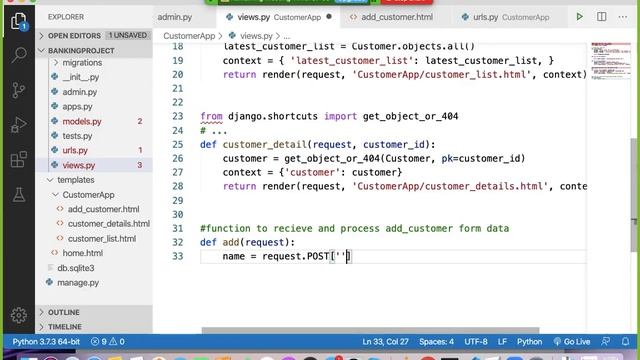Click the breadcrumb ellipsis symbol
The width and height of the screenshot is (640, 360).
(x=287, y=36)
